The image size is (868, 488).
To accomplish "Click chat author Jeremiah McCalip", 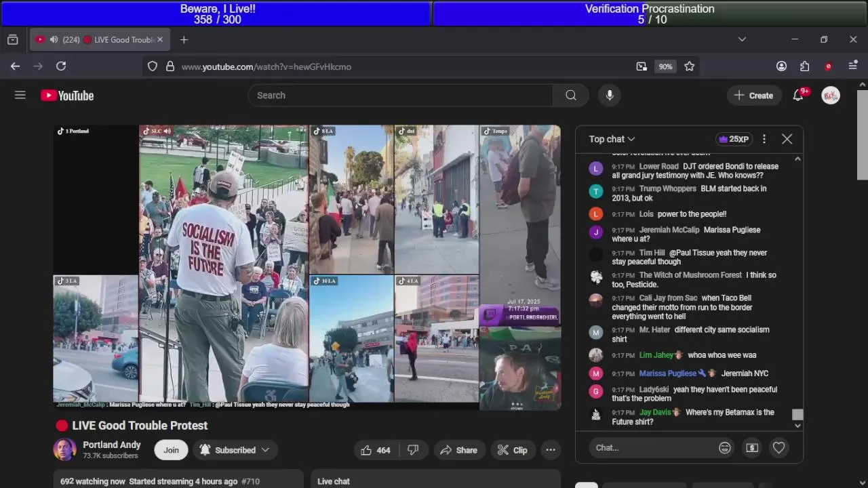I will [x=669, y=230].
